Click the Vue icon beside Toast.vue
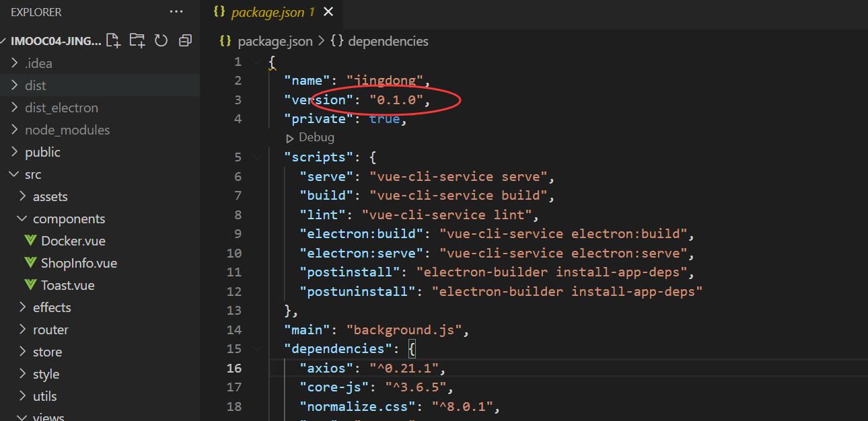The image size is (868, 421). [30, 285]
